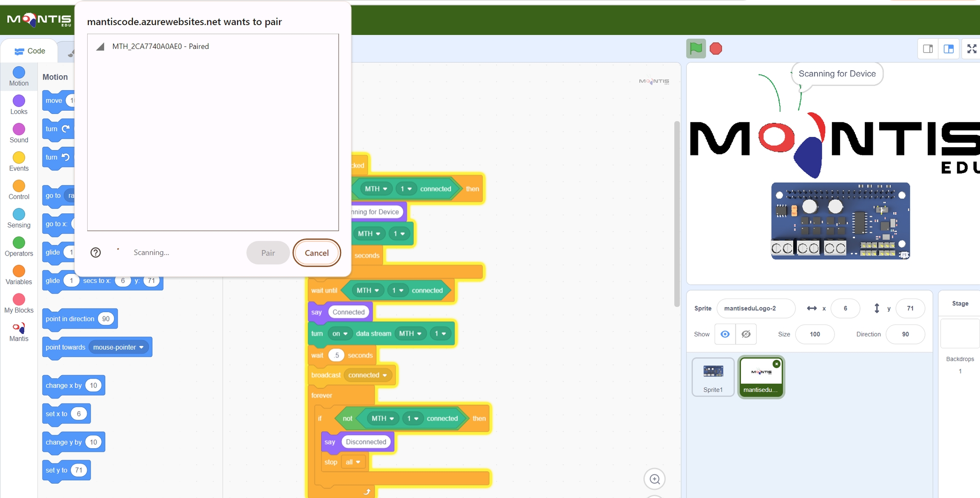This screenshot has width=980, height=498.
Task: Show sprite using the eye toggle
Action: click(x=725, y=334)
